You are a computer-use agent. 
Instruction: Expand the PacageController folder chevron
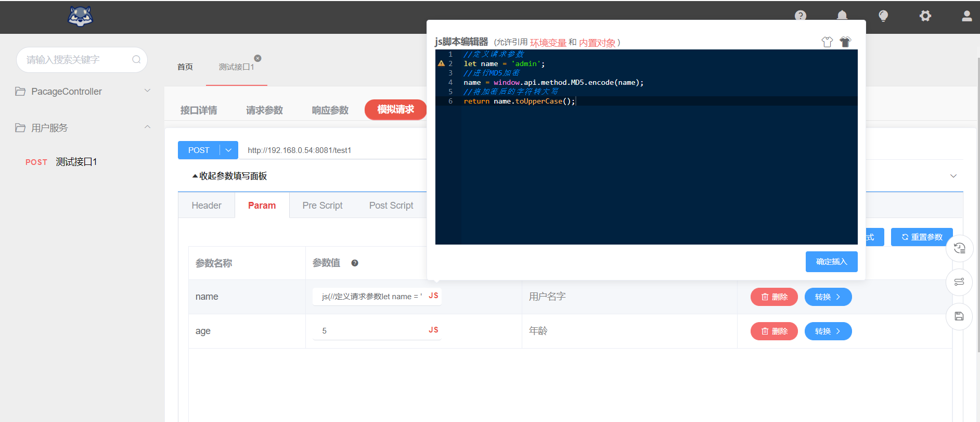[147, 91]
